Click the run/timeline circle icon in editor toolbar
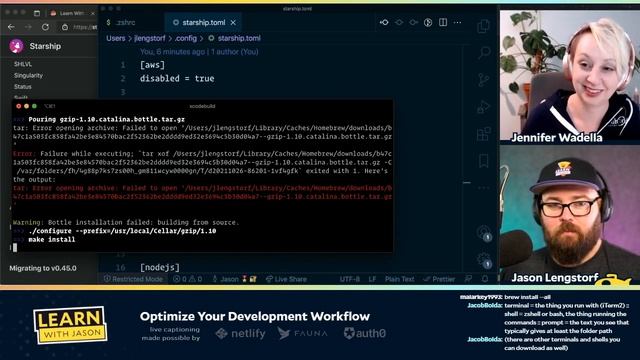This screenshot has width=640, height=360. click(428, 22)
